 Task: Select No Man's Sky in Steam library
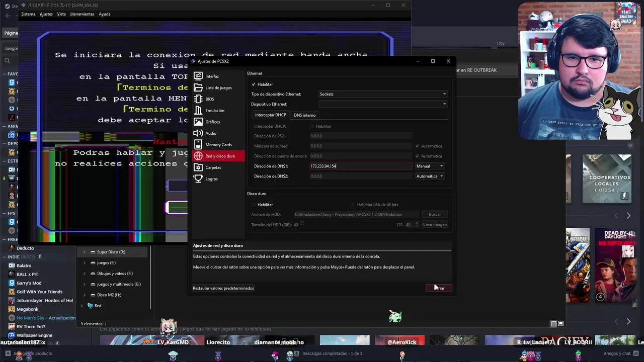46,318
